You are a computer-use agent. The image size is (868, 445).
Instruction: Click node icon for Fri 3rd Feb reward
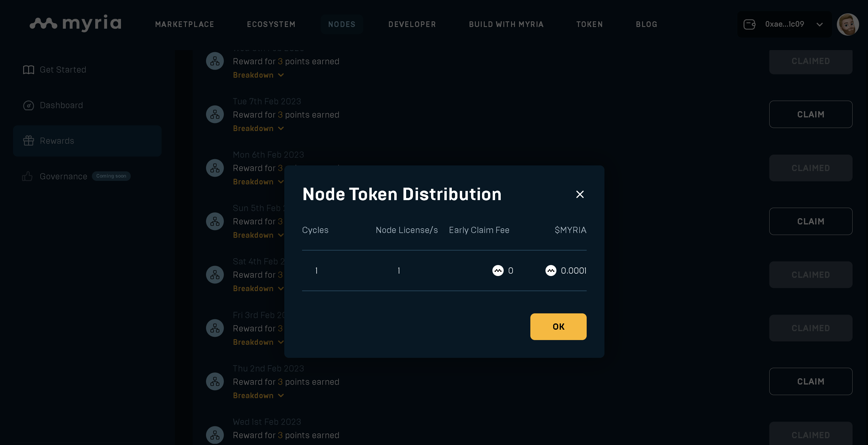tap(215, 328)
